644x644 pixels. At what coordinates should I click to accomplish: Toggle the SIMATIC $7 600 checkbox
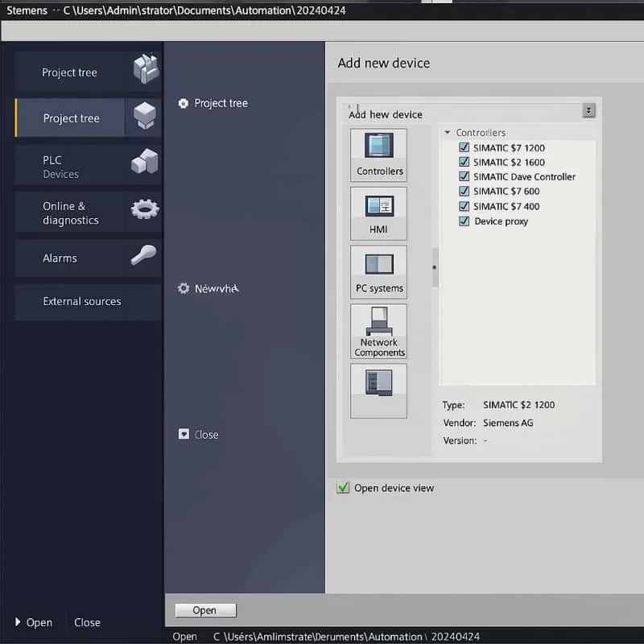[x=464, y=191]
